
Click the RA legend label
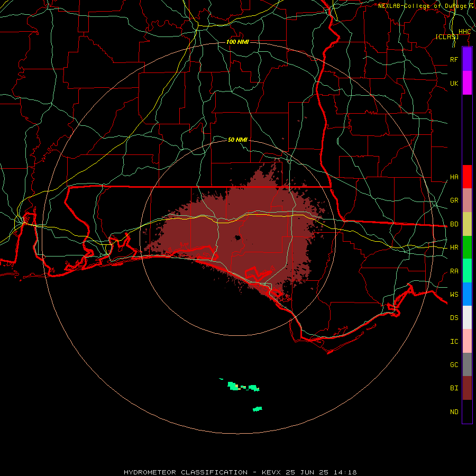pyautogui.click(x=454, y=271)
